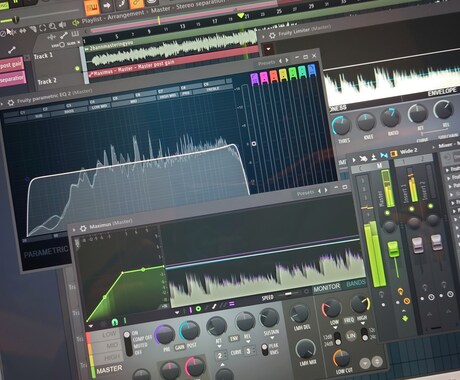This screenshot has width=460, height=380.
Task: Click the pink band token in EQ
Action: (x=264, y=77)
